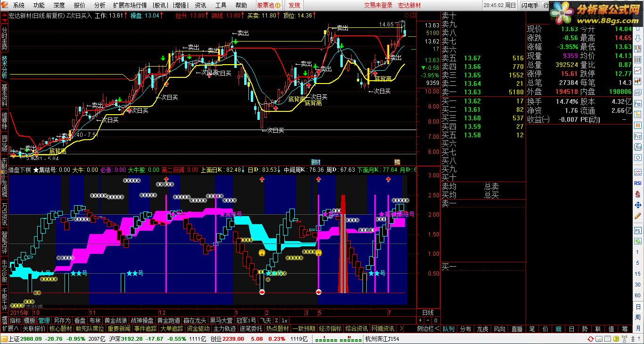
Task: Click the tree structure icon in right toolbar
Action: point(638,114)
